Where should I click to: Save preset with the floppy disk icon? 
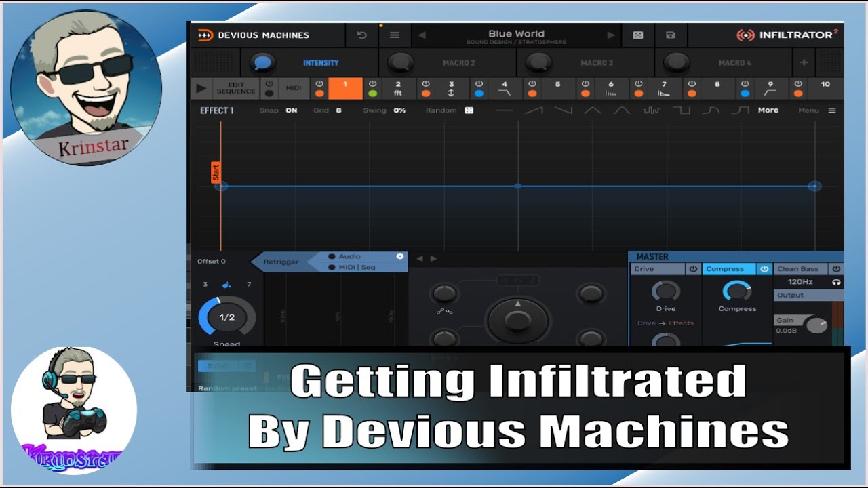point(671,35)
